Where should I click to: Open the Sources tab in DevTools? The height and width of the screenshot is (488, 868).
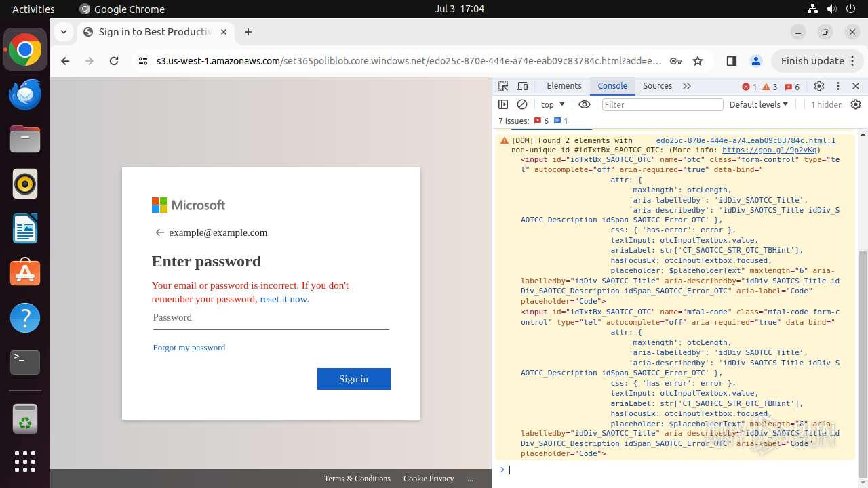(x=657, y=86)
